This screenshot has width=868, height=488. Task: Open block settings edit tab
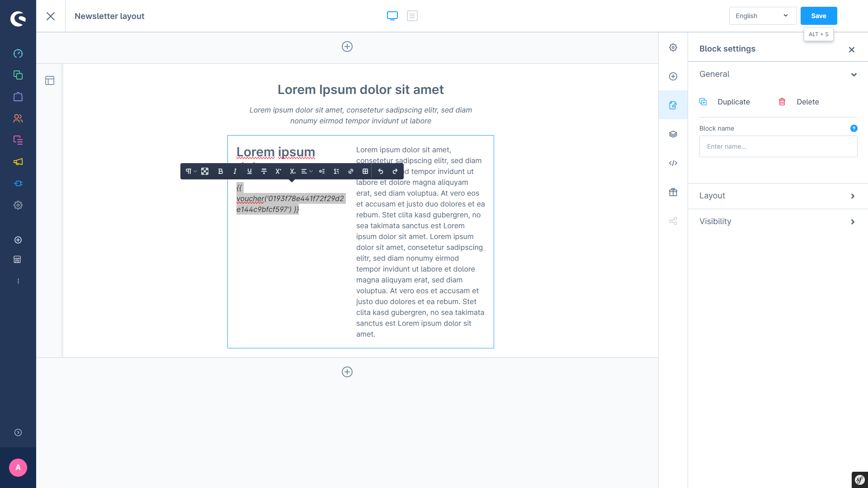pyautogui.click(x=673, y=105)
